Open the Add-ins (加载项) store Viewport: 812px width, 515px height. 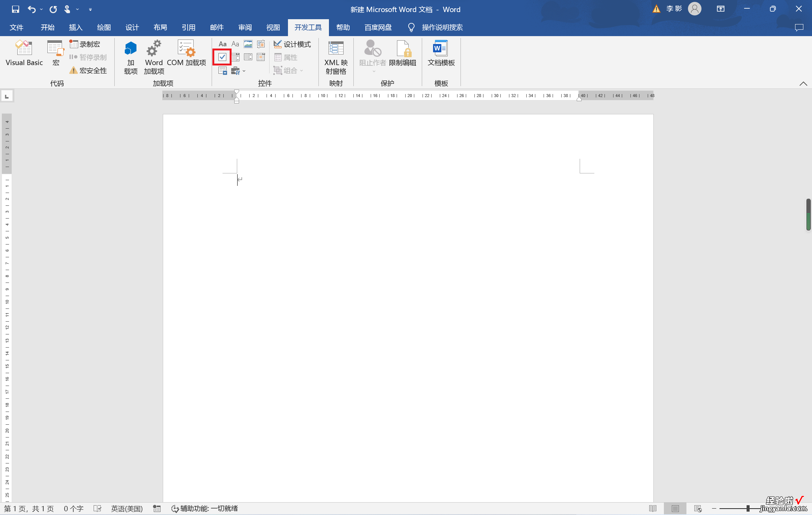pos(130,58)
